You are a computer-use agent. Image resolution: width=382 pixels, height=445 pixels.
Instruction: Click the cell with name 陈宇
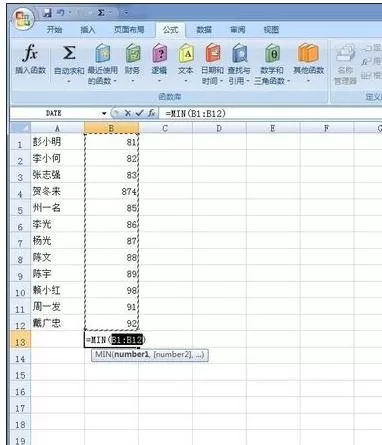coord(57,273)
